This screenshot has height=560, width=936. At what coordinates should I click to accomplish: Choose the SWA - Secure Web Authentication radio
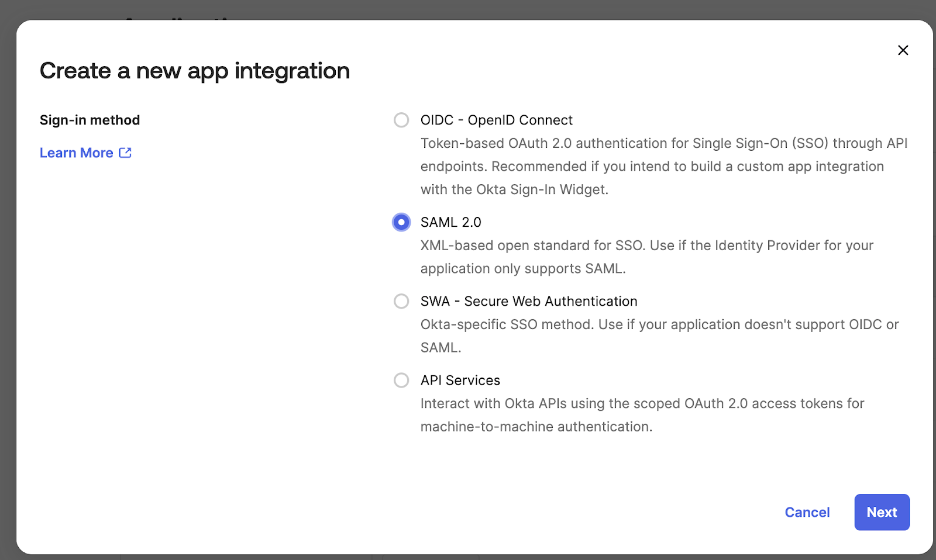(401, 301)
